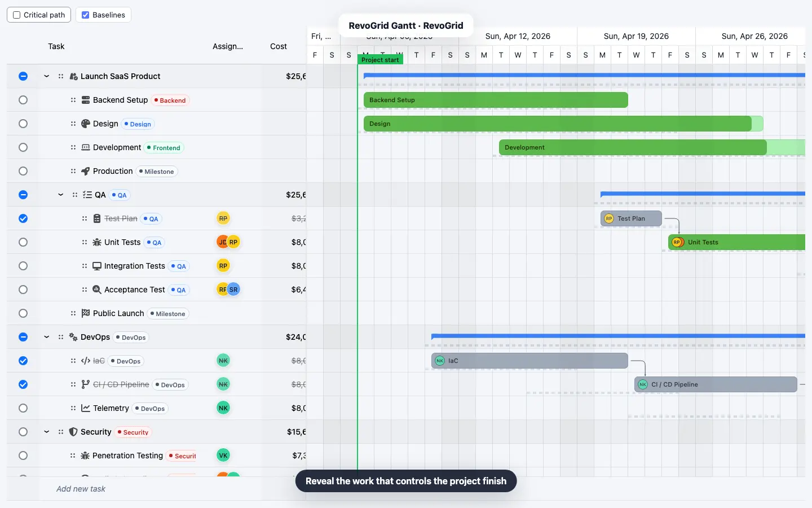This screenshot has height=508, width=812.
Task: Click the NK avatar on Telemetry row
Action: [x=223, y=408]
